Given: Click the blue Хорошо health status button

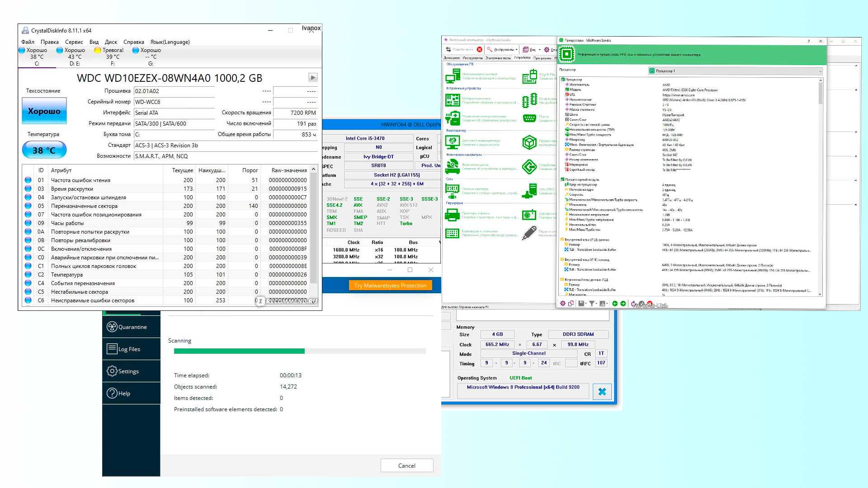Looking at the screenshot, I should 44,111.
